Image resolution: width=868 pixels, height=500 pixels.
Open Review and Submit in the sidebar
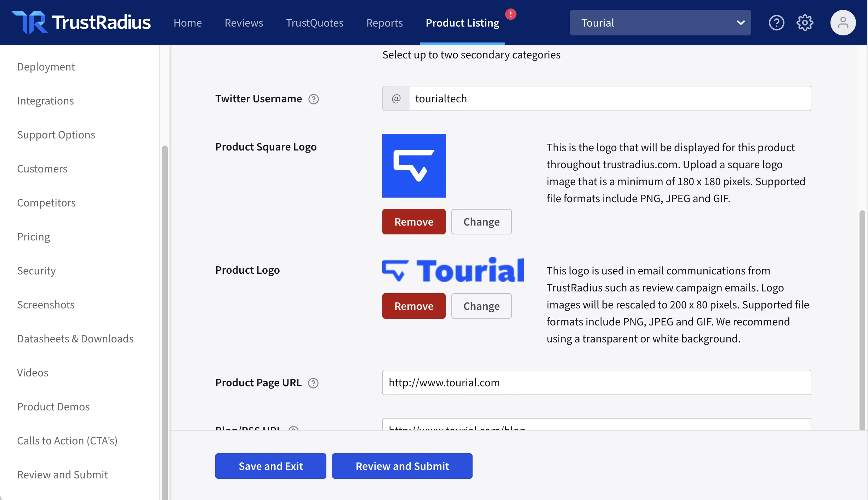click(x=63, y=475)
